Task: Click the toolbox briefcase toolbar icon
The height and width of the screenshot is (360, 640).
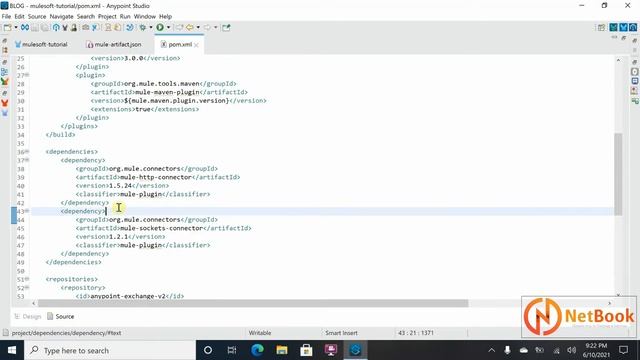Action: click(86, 27)
